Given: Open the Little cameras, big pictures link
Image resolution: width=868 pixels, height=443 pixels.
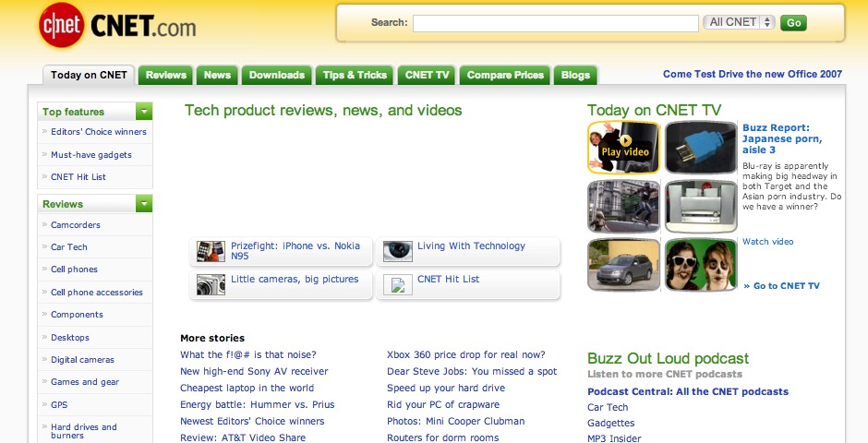Looking at the screenshot, I should [x=295, y=280].
